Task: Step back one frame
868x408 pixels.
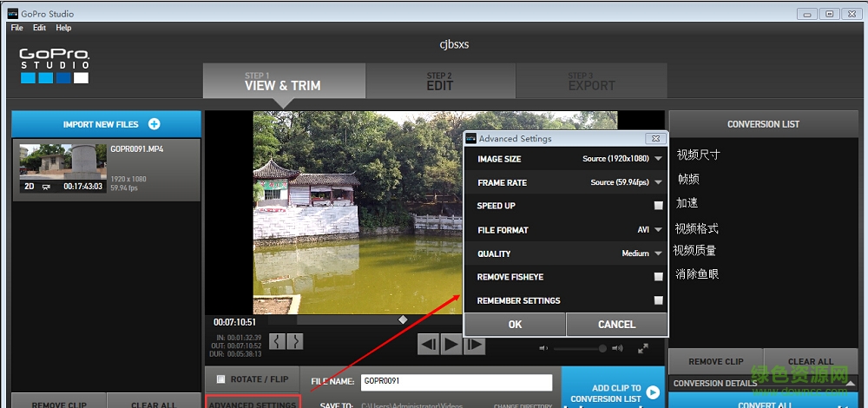Action: 429,345
